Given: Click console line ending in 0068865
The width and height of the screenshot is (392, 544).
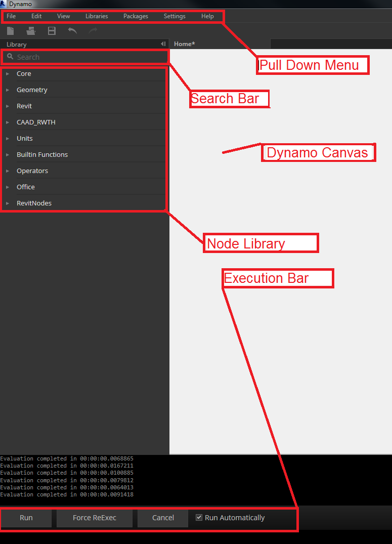Looking at the screenshot, I should [x=67, y=458].
